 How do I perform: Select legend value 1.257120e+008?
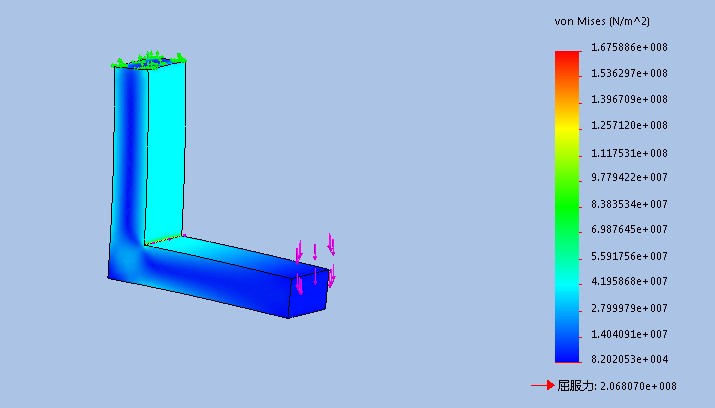pyautogui.click(x=629, y=125)
